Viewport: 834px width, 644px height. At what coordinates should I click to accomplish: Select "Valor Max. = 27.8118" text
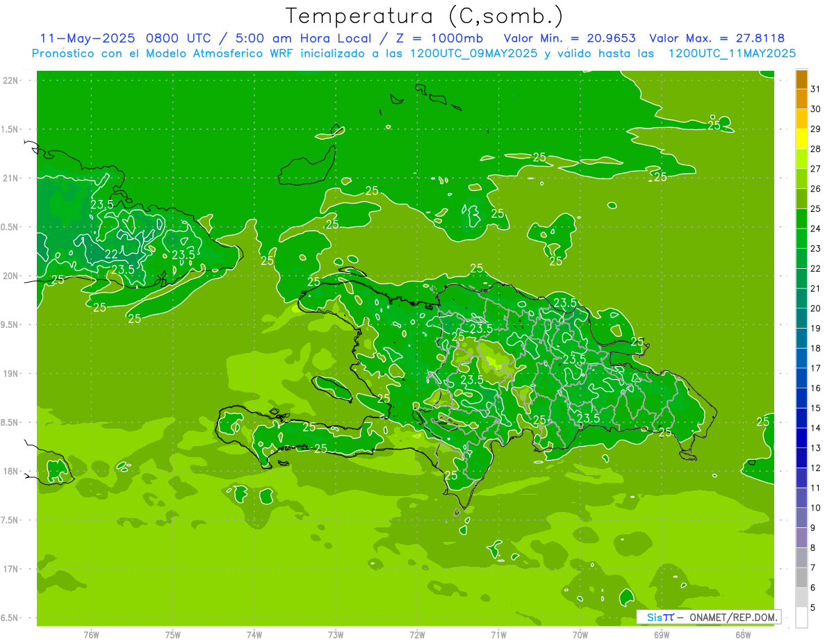tap(717, 38)
